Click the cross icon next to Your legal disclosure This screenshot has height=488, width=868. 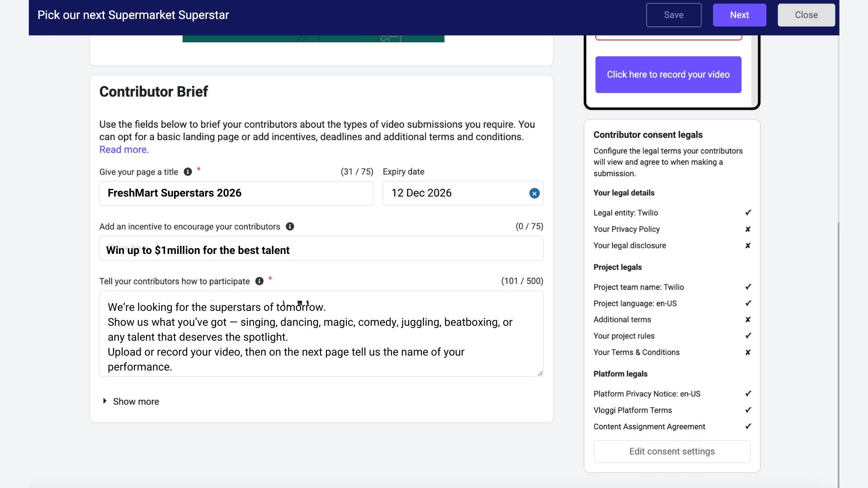point(748,245)
